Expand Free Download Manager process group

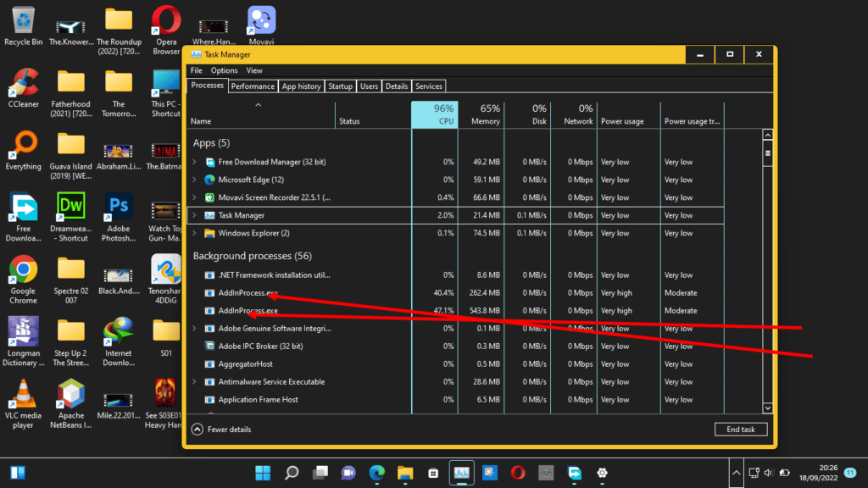point(194,162)
